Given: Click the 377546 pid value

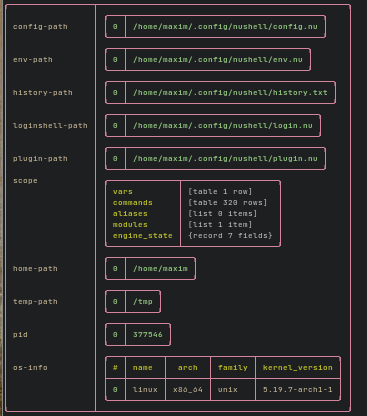Looking at the screenshot, I should 148,335.
